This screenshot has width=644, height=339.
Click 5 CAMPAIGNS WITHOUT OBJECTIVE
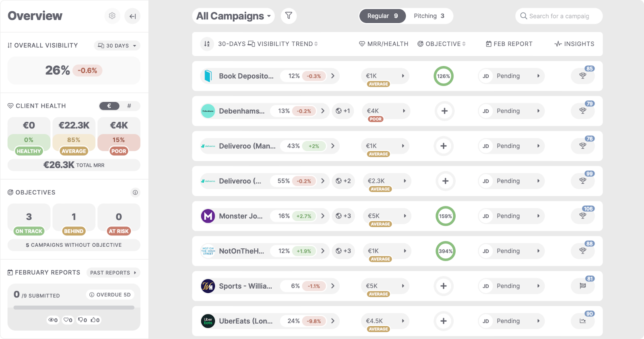click(x=74, y=245)
